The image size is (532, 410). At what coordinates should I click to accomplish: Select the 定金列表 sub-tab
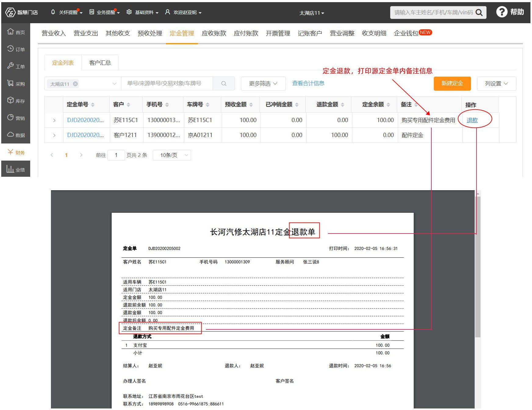click(63, 63)
